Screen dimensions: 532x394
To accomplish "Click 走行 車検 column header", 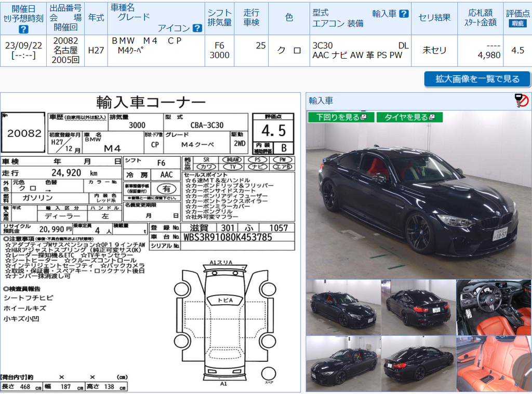I will [x=251, y=18].
